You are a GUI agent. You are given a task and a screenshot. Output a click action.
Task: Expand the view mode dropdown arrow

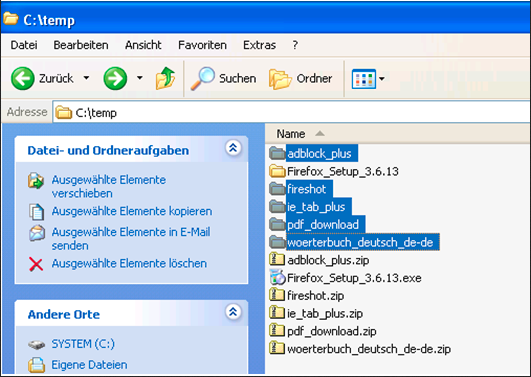tap(382, 79)
